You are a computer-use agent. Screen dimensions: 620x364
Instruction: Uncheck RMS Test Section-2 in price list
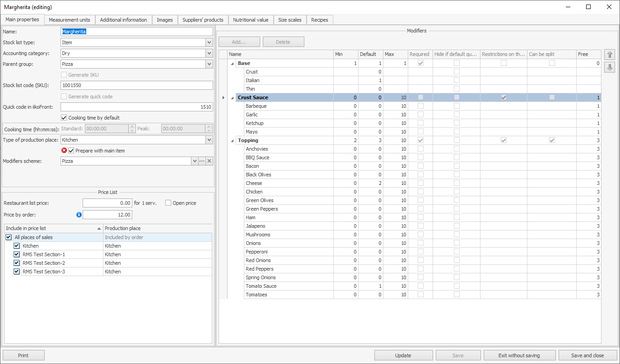(x=17, y=263)
